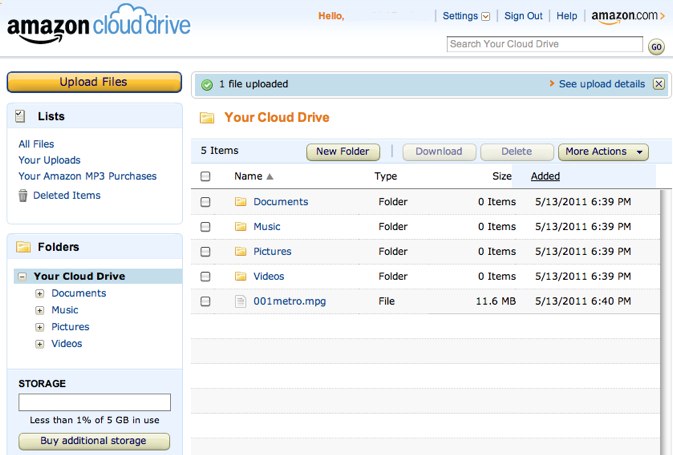Click the storage usage bar

point(94,402)
